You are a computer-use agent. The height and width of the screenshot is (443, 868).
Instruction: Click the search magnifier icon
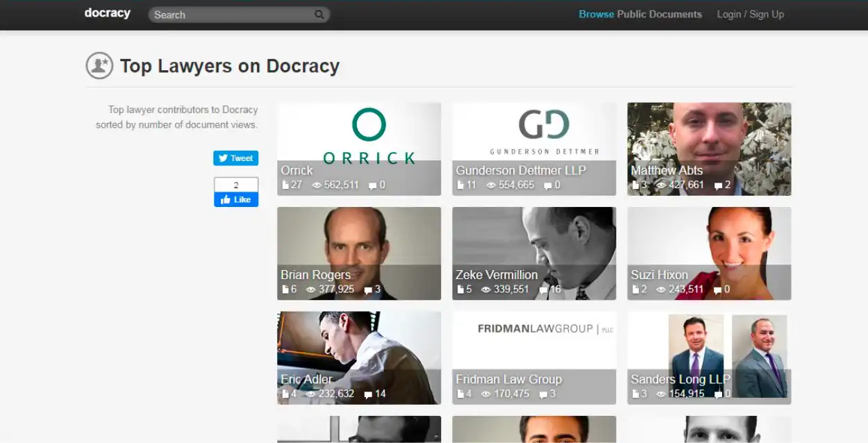coord(319,15)
